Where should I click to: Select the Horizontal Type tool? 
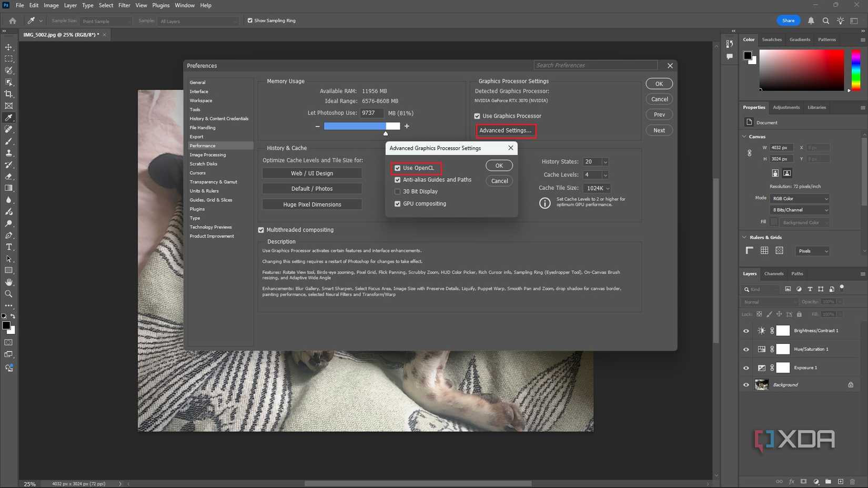[8, 247]
